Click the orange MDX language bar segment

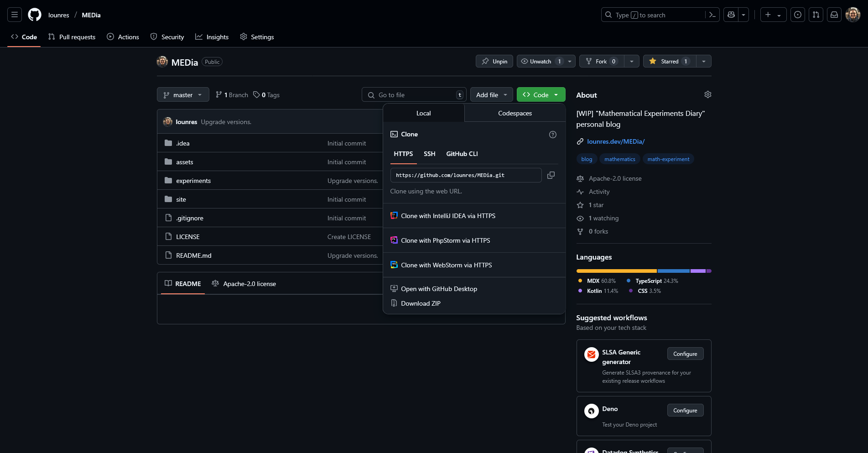coord(616,271)
